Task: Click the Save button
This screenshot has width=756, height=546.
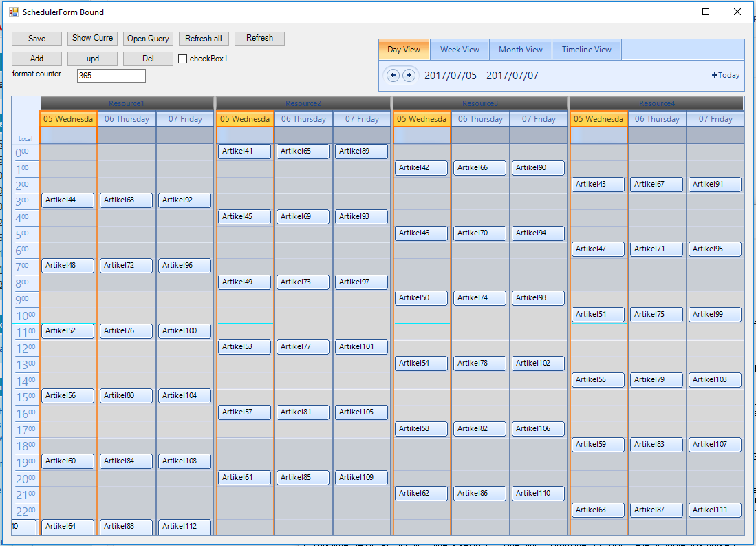Action: click(x=36, y=39)
